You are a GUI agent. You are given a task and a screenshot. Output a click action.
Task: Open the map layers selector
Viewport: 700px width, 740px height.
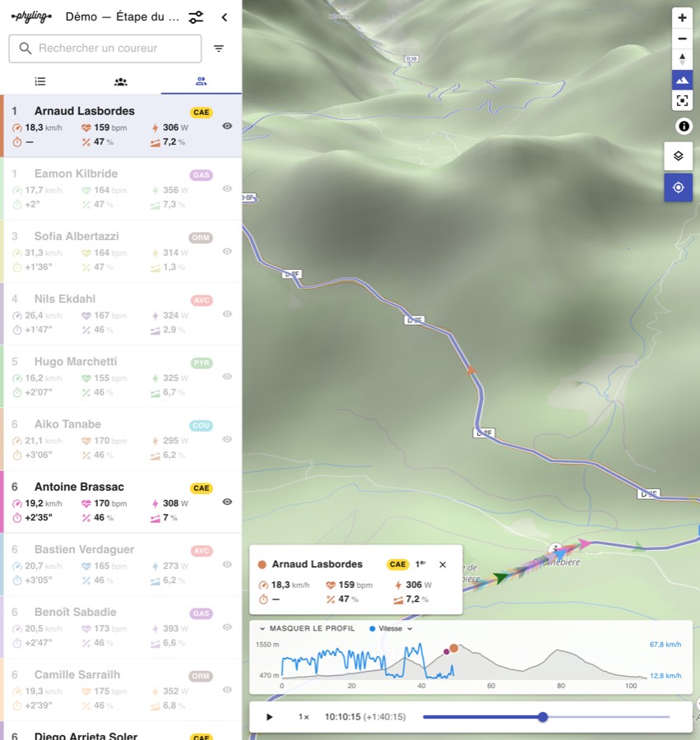(x=679, y=155)
